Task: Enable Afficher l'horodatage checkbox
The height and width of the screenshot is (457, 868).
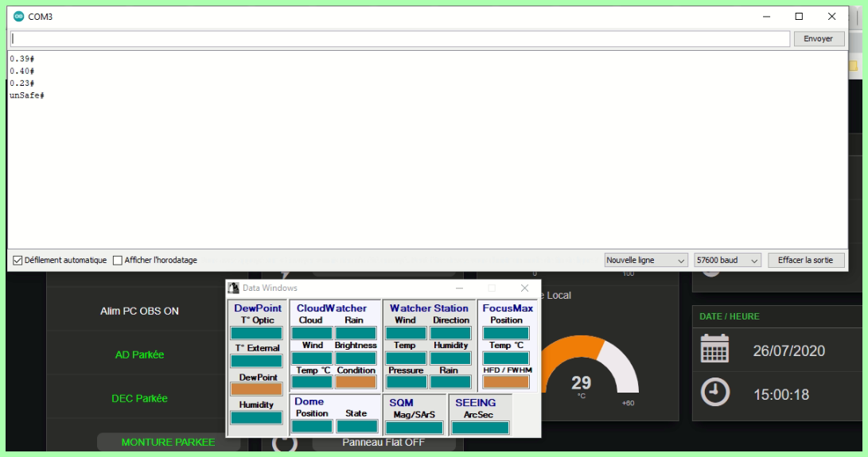Action: pyautogui.click(x=118, y=260)
